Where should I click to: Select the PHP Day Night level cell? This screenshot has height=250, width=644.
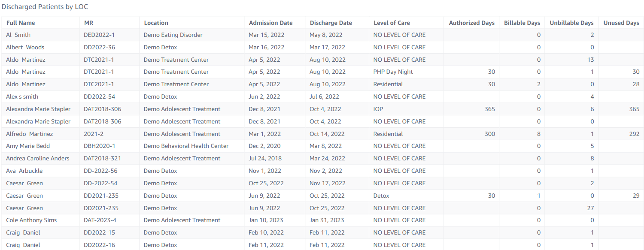[393, 72]
